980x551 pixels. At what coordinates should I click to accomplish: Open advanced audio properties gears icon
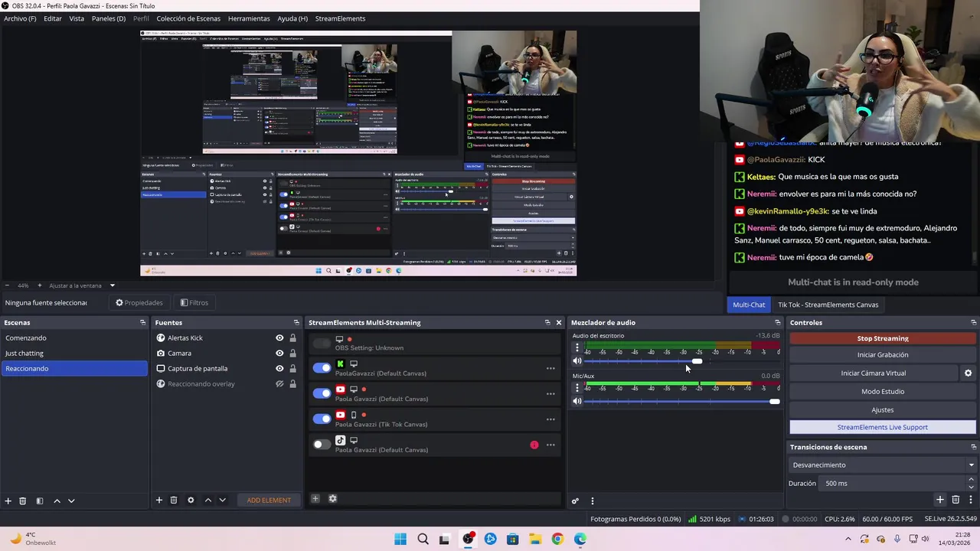click(x=575, y=501)
